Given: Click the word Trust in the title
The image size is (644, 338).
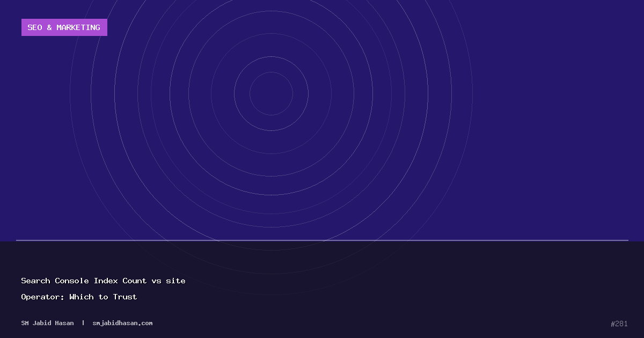Looking at the screenshot, I should pyautogui.click(x=125, y=297).
